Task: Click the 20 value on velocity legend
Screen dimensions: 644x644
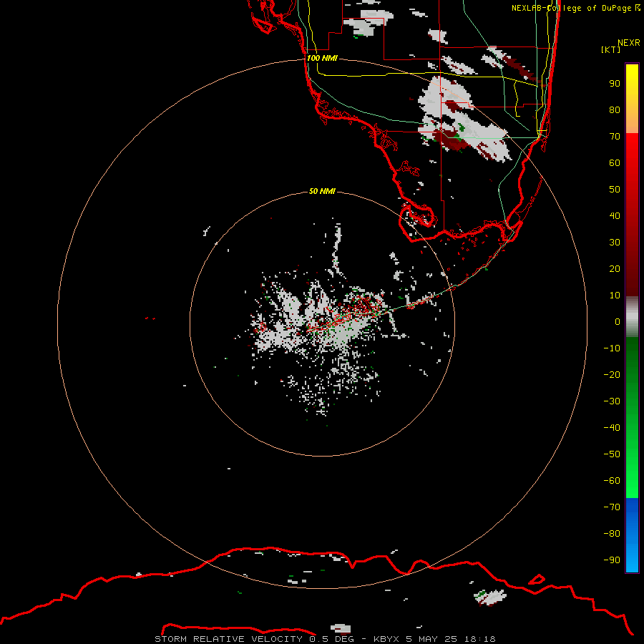Action: coord(615,268)
